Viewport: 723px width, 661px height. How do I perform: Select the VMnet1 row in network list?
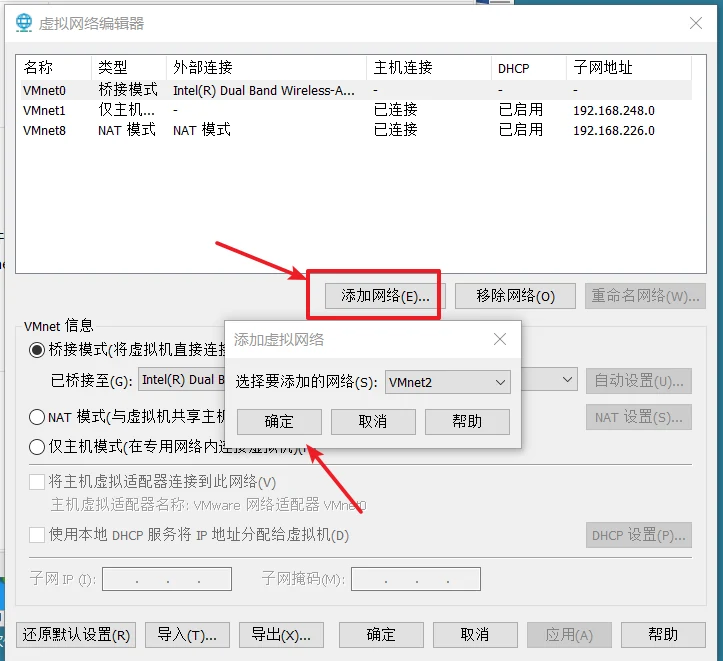click(x=356, y=110)
